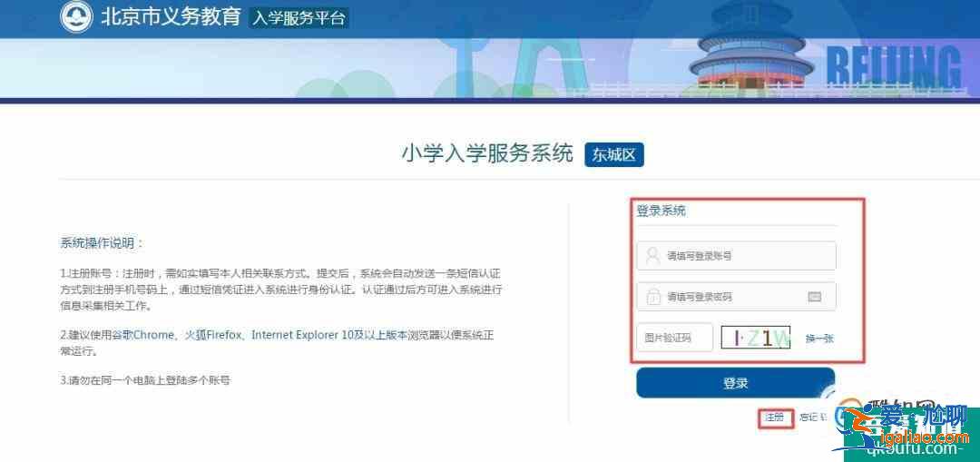
Task: Open the virtual keyboard icon in password field
Action: pyautogui.click(x=814, y=297)
